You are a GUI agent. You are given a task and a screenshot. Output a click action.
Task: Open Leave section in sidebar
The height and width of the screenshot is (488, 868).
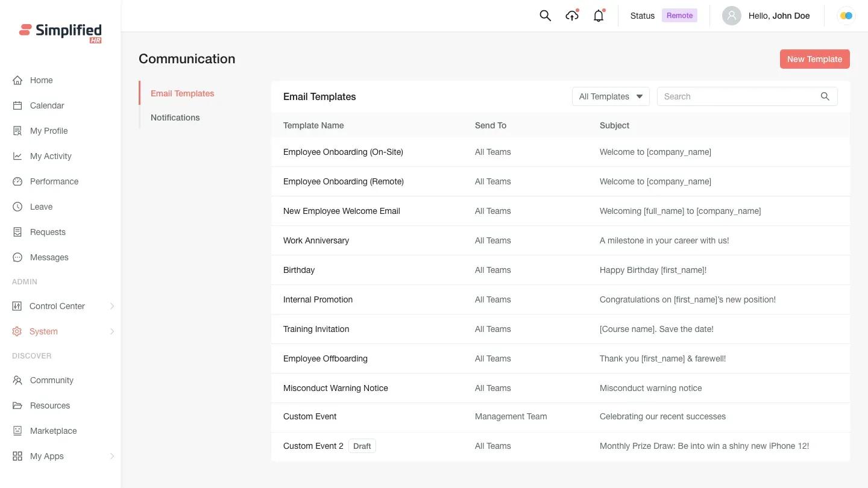click(41, 207)
